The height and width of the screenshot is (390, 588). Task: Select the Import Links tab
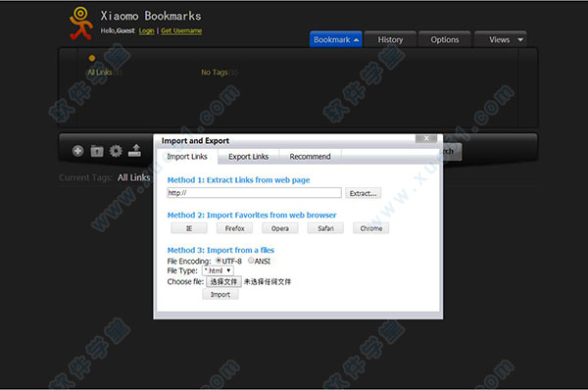click(187, 157)
